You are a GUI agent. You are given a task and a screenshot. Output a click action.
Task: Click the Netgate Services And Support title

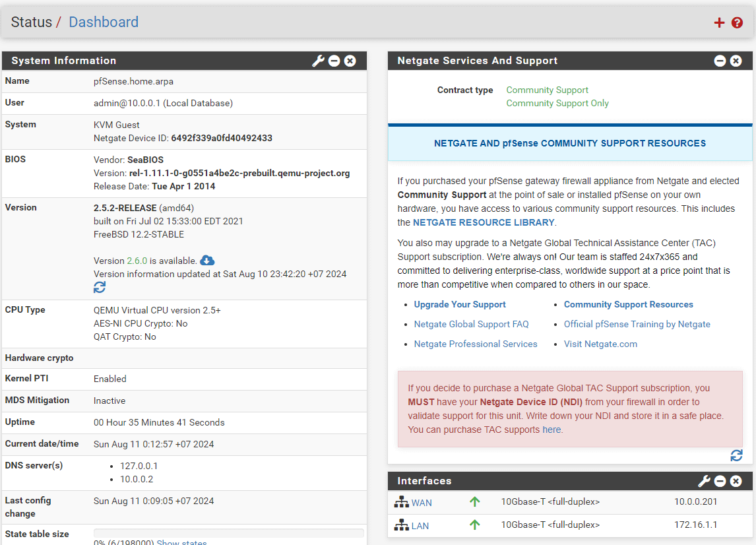[478, 61]
